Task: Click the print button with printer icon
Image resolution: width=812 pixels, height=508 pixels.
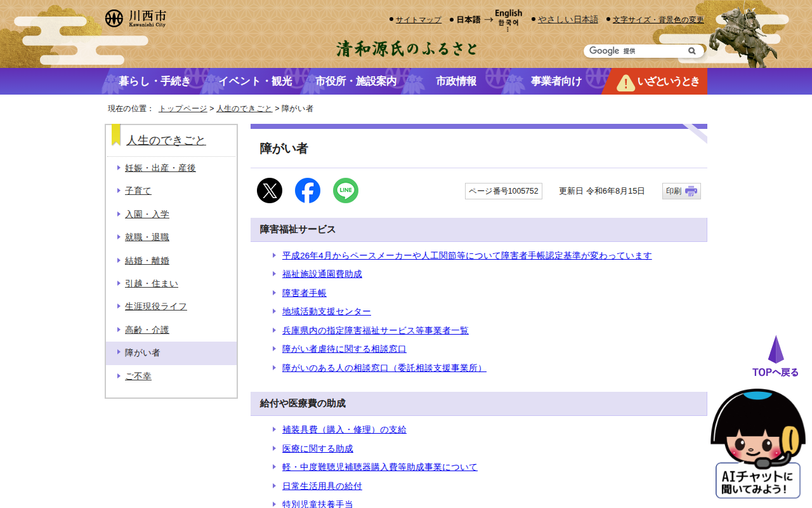Action: click(681, 191)
